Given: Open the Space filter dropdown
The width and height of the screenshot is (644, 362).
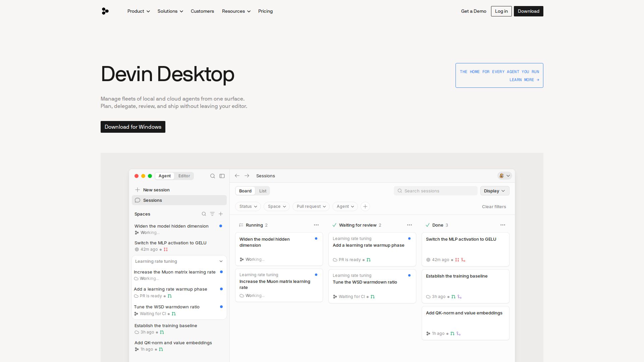Looking at the screenshot, I should pos(277,206).
